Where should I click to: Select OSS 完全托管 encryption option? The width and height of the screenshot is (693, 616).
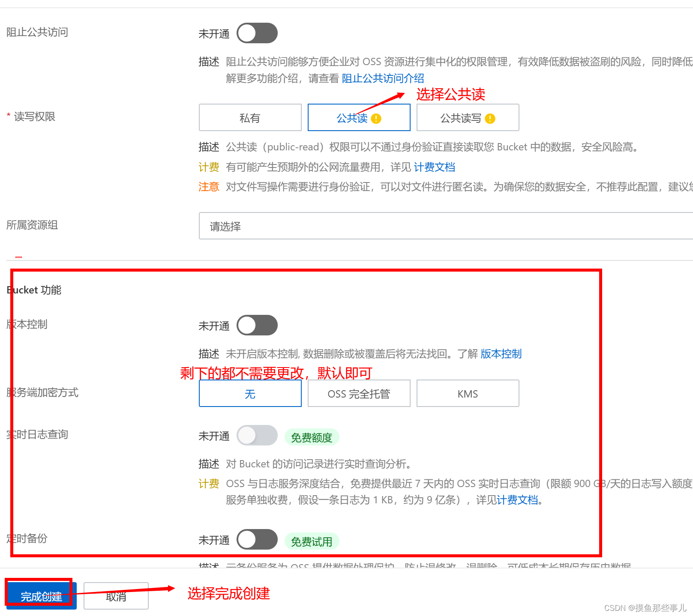pos(359,393)
